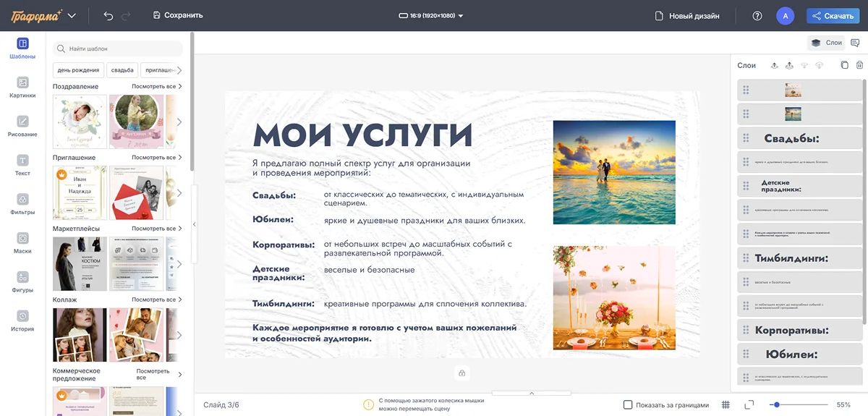Grab the drag handle of Корпоративы: layer
Screen dimensions: 868x416
pyautogui.click(x=746, y=330)
